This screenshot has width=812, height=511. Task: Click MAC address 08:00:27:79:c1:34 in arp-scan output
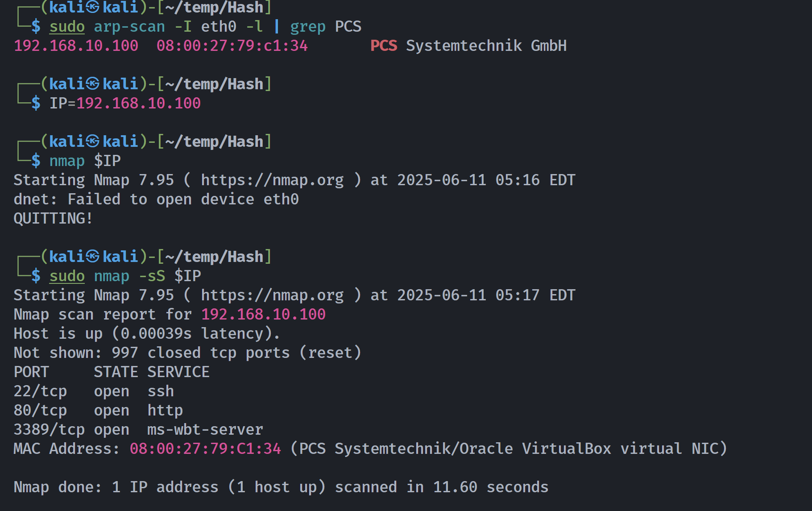coord(232,46)
